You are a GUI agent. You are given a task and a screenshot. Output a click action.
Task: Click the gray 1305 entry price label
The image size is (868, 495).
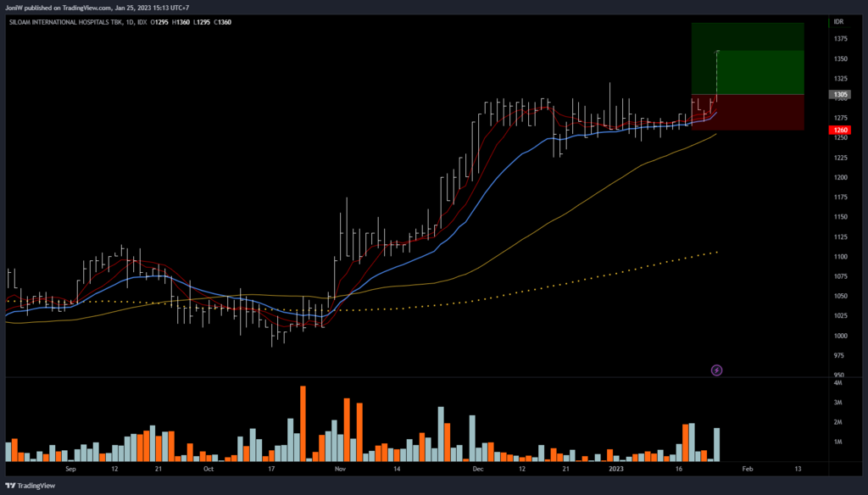(x=840, y=94)
